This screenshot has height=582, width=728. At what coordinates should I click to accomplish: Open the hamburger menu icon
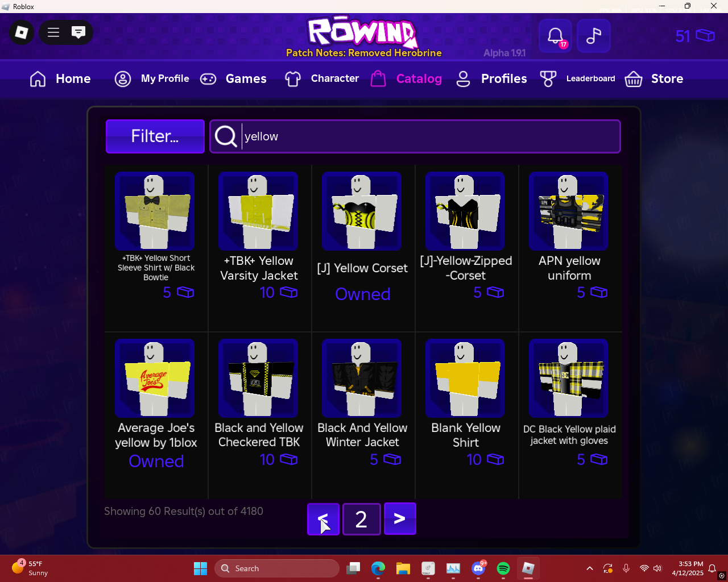click(x=53, y=32)
